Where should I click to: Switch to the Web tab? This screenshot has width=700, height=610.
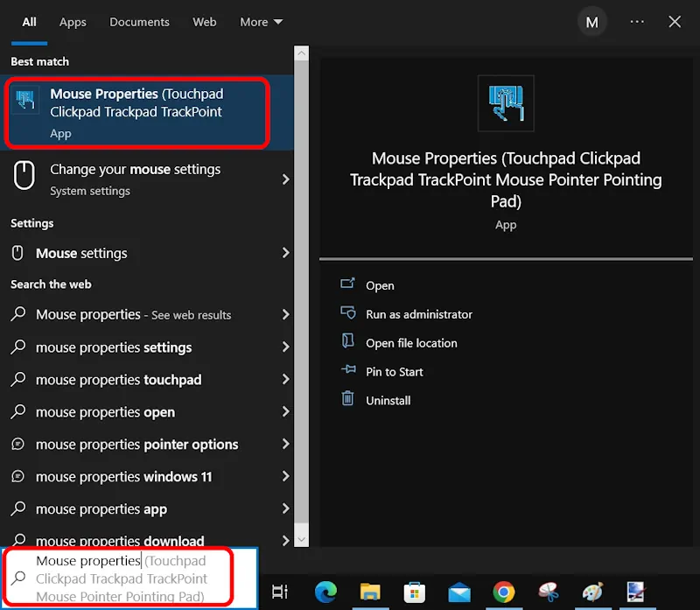205,22
